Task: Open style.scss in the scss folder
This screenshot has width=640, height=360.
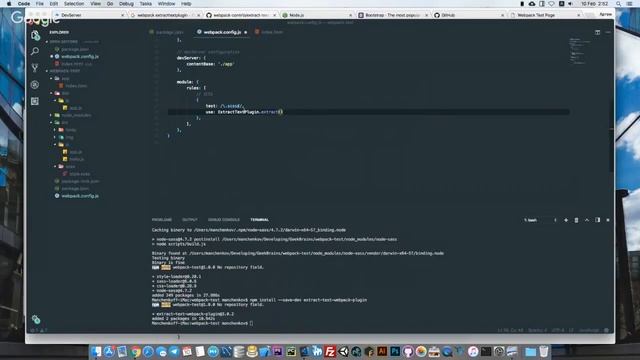Action: [76, 174]
